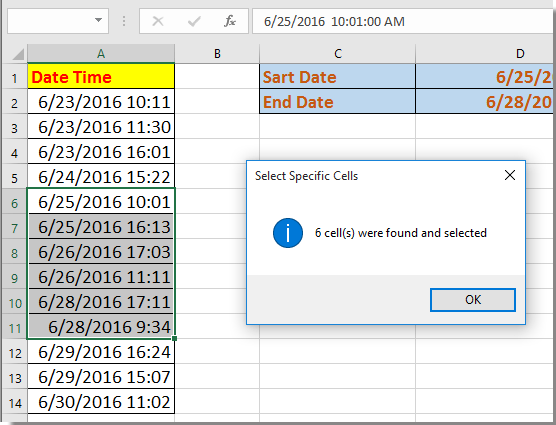The height and width of the screenshot is (425, 556).
Task: Click the formula bar resize dots handle
Action: (124, 21)
